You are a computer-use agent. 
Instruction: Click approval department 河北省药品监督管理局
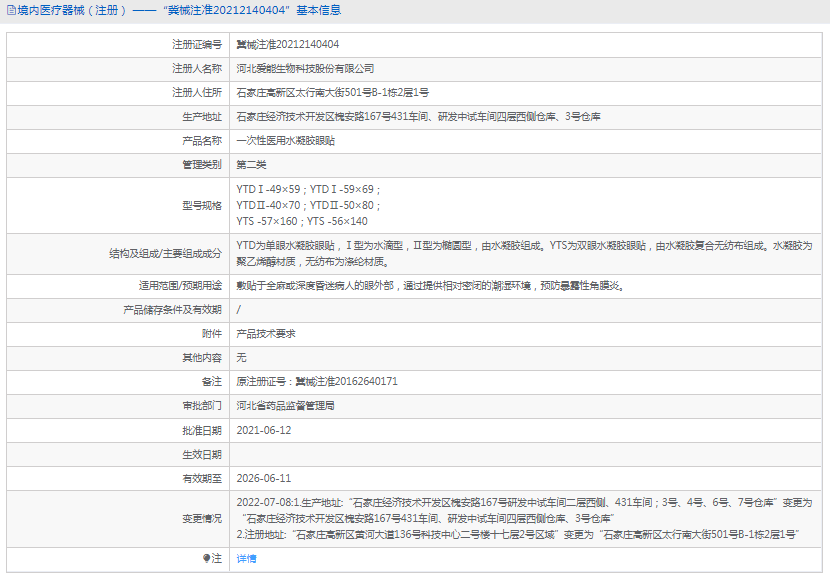[x=285, y=405]
